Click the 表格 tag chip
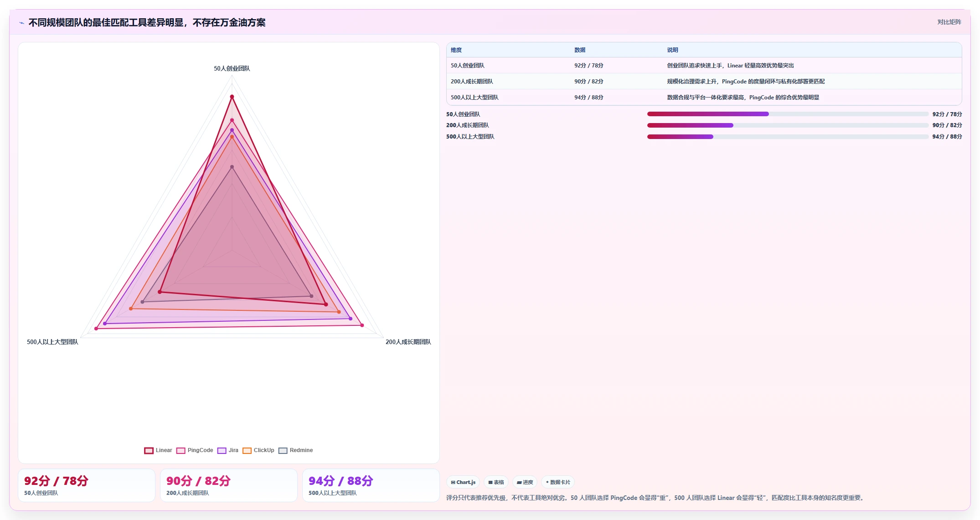The width and height of the screenshot is (980, 520). click(496, 482)
